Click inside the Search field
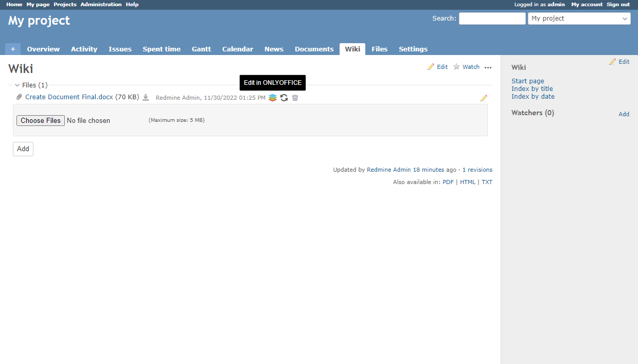 492,18
